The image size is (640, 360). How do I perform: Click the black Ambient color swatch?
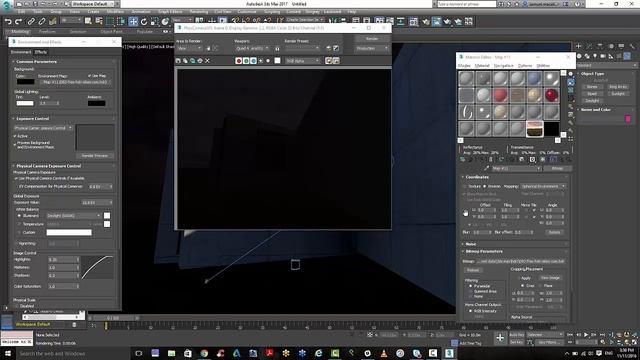(96, 103)
